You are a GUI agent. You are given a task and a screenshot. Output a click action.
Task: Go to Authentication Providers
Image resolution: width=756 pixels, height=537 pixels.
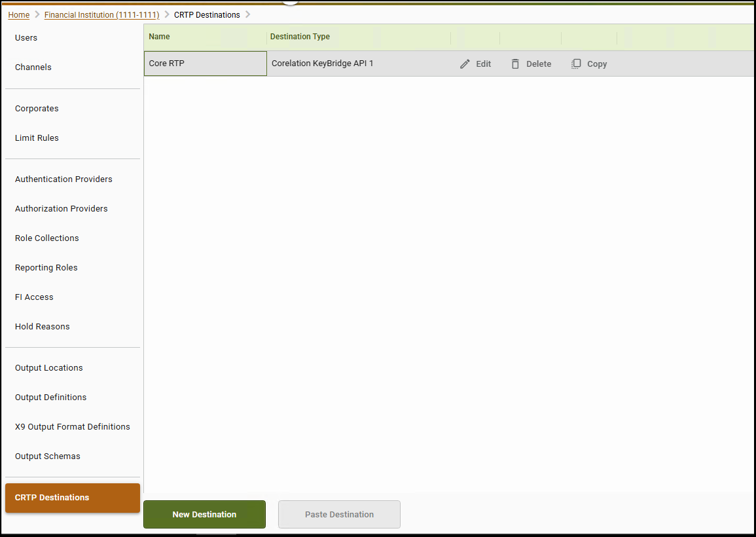63,179
